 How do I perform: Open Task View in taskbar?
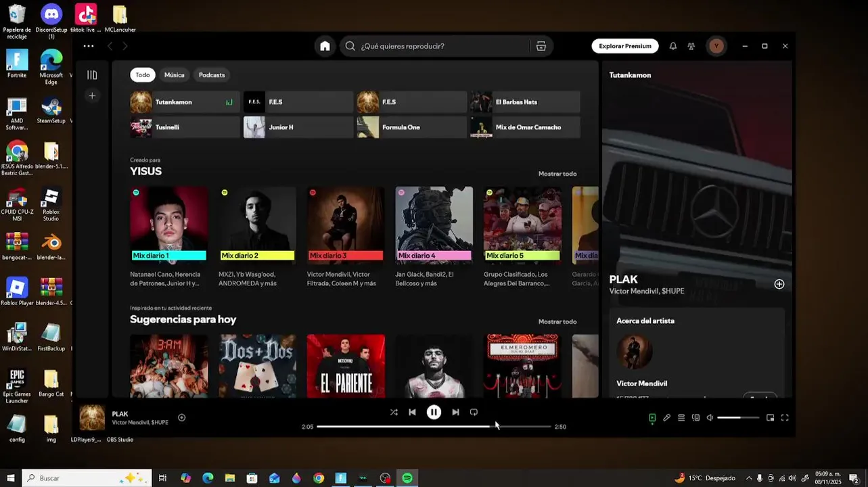pyautogui.click(x=162, y=478)
